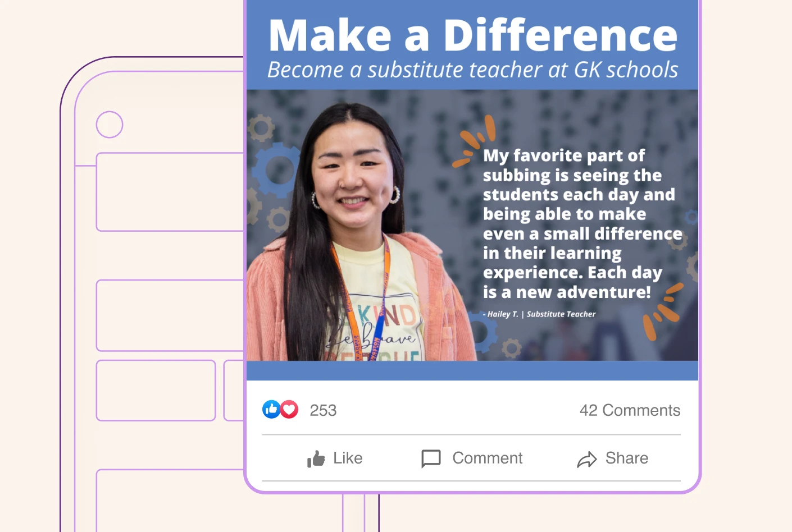792x532 pixels.
Task: Click the profile avatar circle placeholder
Action: pos(110,125)
